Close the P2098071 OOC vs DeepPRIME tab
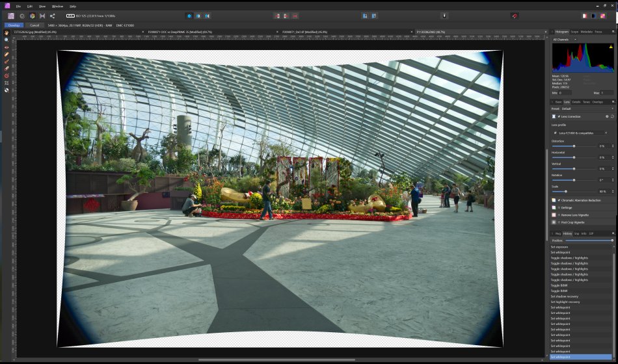Screen dimensions: 618x364 pos(276,32)
